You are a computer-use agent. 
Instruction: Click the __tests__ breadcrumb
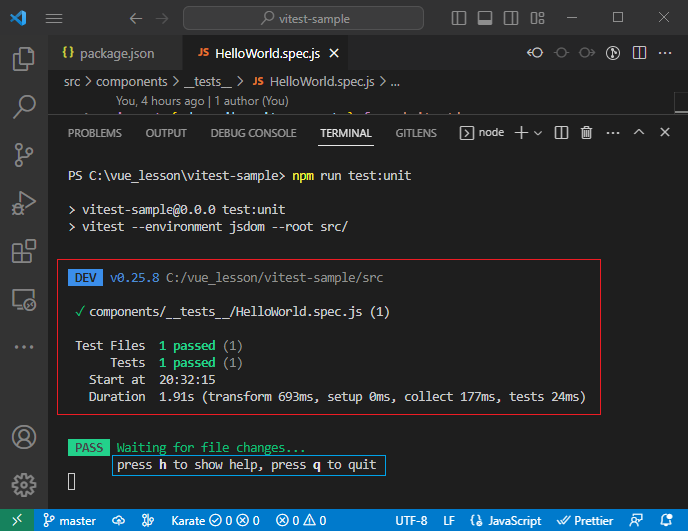point(208,82)
